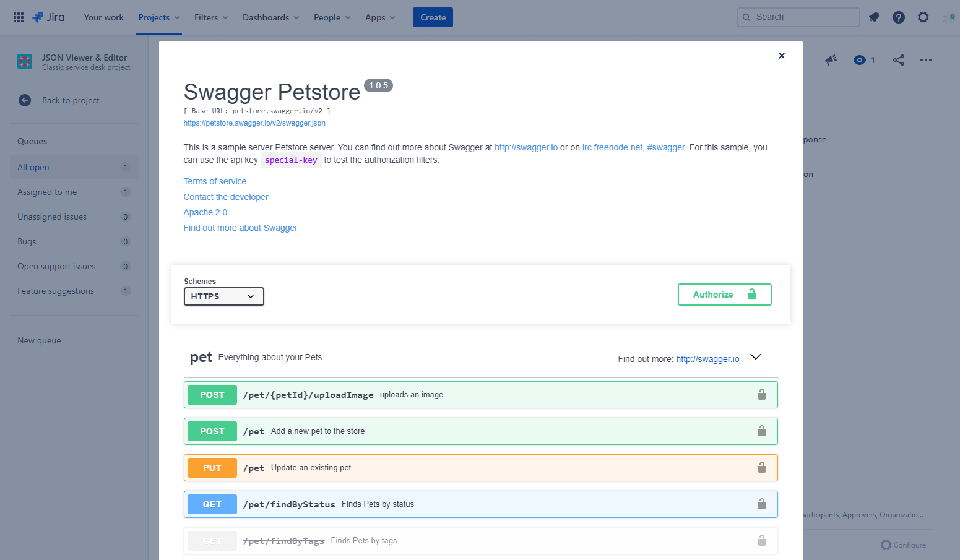960x560 pixels.
Task: Click the search magnifier icon
Action: pos(746,17)
